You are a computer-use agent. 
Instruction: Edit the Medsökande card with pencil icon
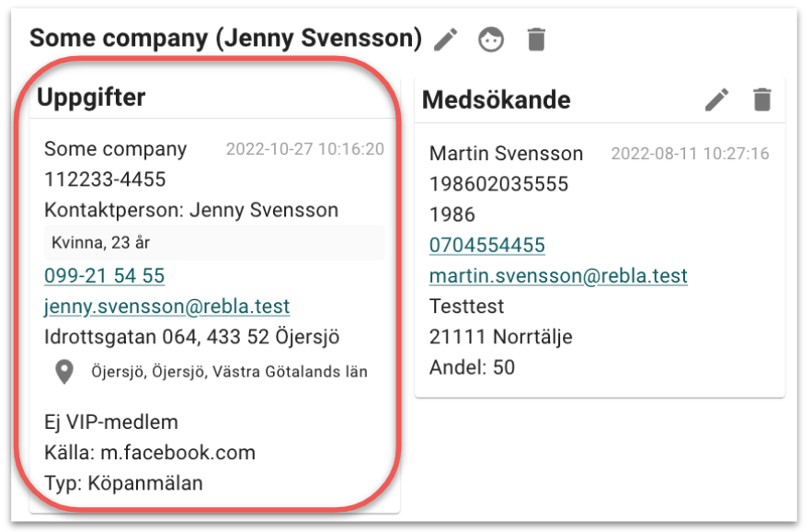coord(717,99)
